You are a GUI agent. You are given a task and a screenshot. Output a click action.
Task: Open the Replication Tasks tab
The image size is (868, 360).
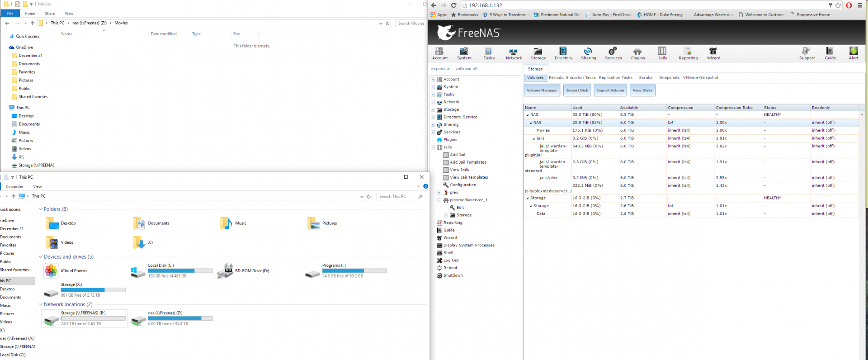(616, 78)
